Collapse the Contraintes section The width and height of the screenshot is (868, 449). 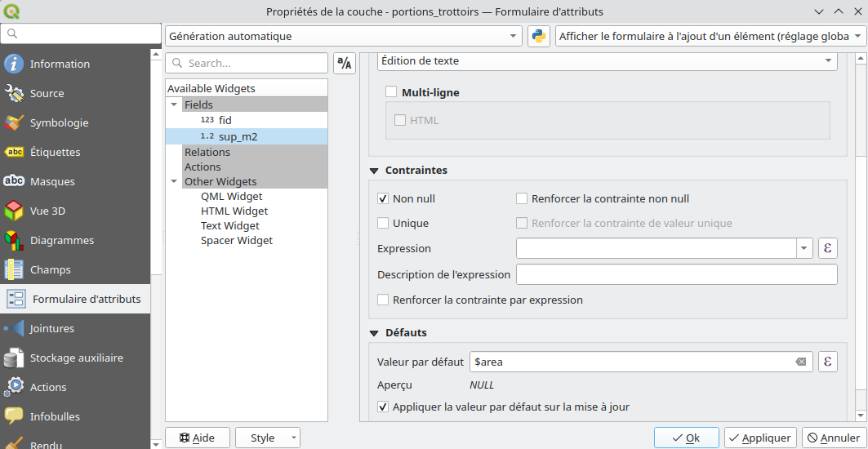tap(375, 171)
